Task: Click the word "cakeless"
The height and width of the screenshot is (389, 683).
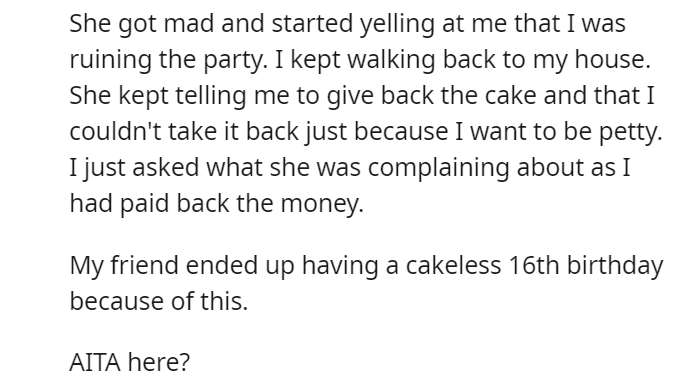Action: [453, 265]
